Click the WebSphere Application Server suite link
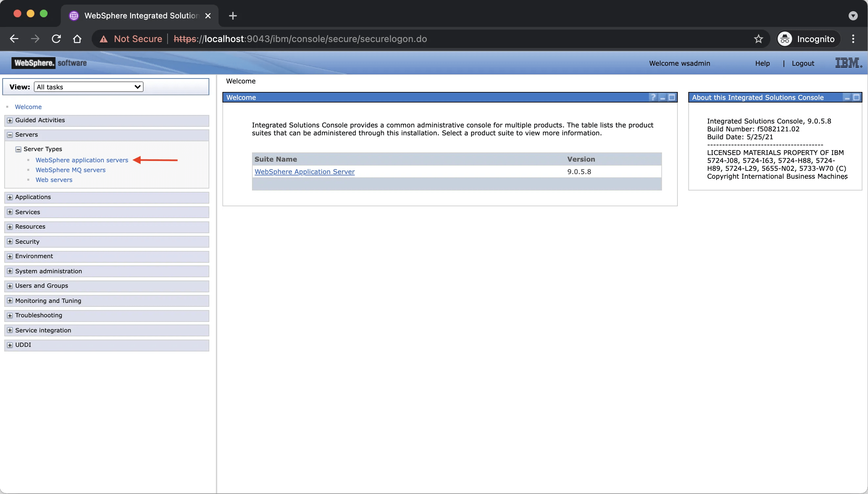 [304, 172]
